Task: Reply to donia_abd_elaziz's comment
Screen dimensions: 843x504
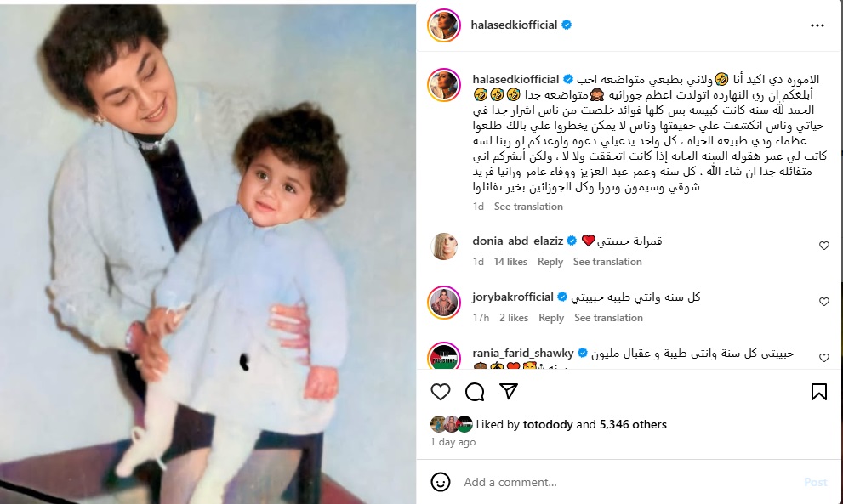Action: [x=550, y=262]
